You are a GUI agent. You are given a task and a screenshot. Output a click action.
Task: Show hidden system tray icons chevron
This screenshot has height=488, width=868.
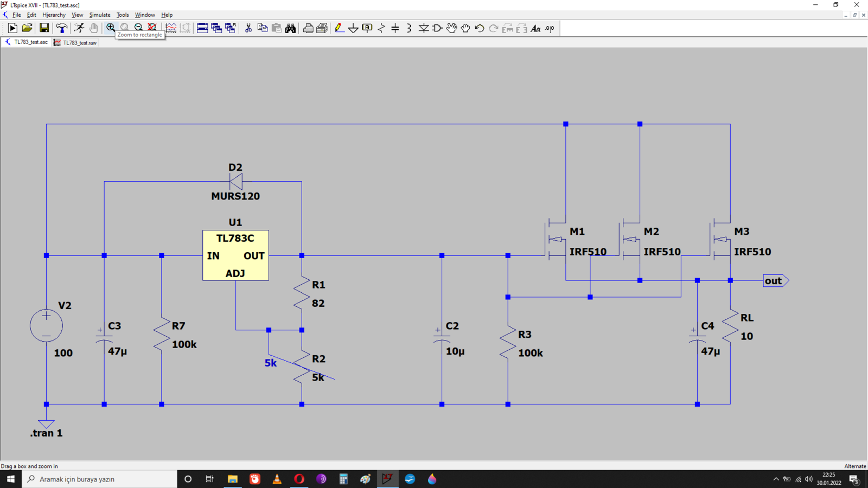point(776,479)
